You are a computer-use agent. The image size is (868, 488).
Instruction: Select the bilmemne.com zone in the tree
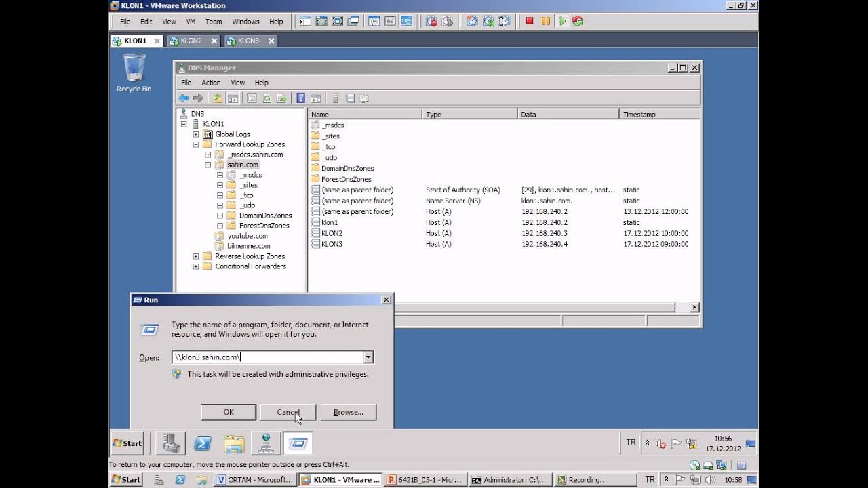[248, 246]
